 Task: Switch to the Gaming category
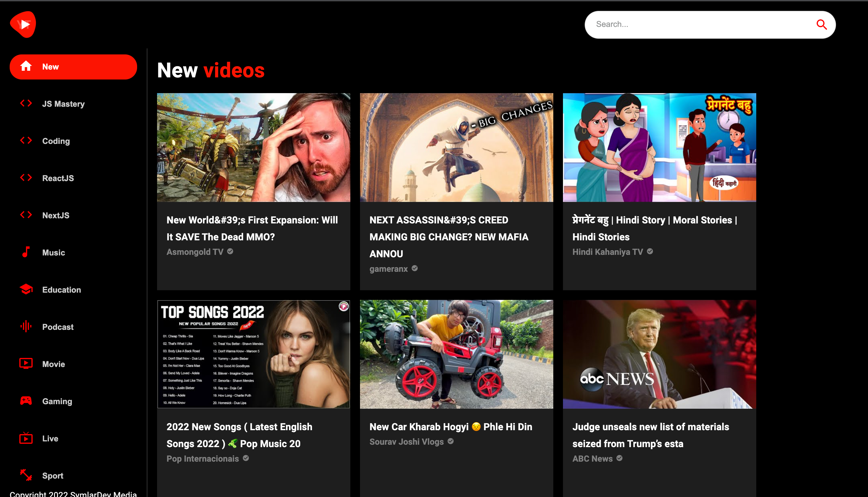pyautogui.click(x=73, y=401)
